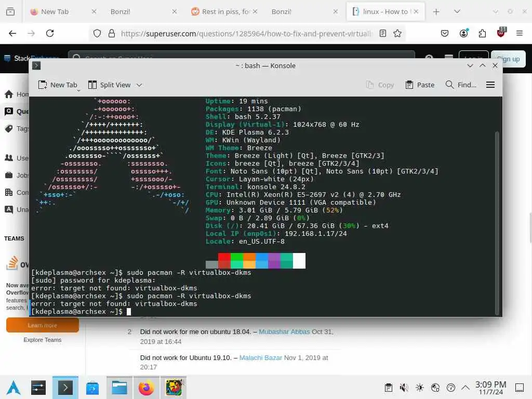Image resolution: width=532 pixels, height=399 pixels.
Task: Open Firefox recent browsing view icon
Action: tap(10, 11)
